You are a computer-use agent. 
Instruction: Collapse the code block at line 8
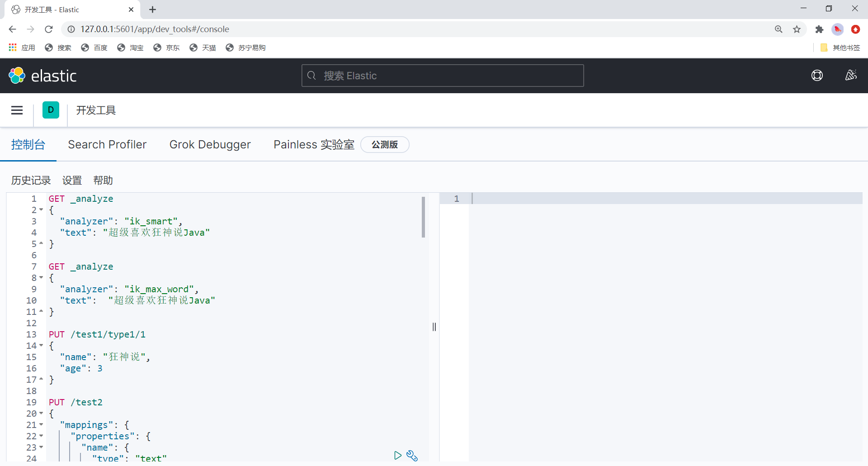click(41, 278)
